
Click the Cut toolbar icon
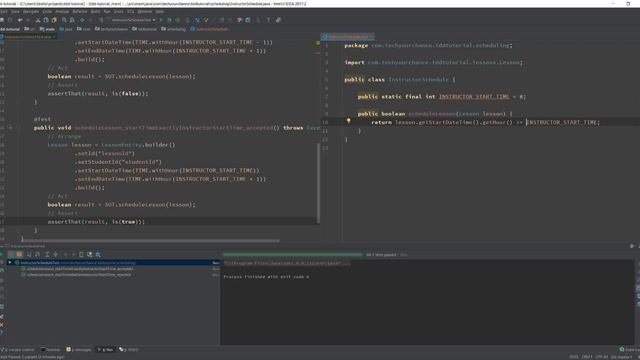pos(38,20)
